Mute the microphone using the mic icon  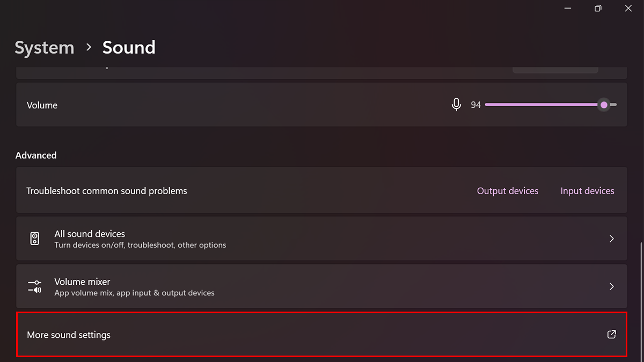[x=456, y=105]
